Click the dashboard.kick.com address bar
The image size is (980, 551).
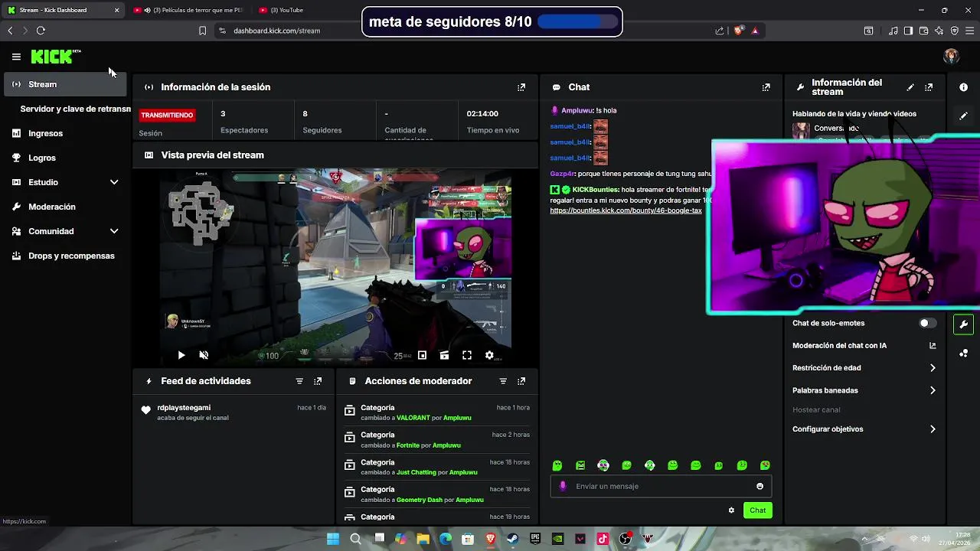276,31
